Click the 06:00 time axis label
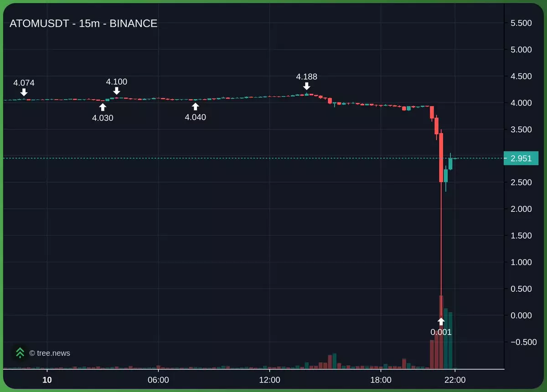The image size is (547, 392). 158,380
